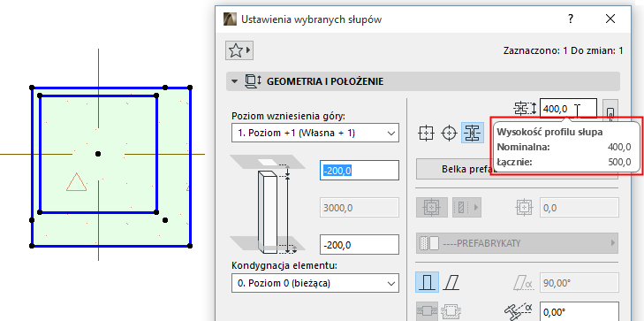644x321 pixels.
Task: Click the ArchiCAD icon in the dialog title bar
Action: [x=230, y=19]
